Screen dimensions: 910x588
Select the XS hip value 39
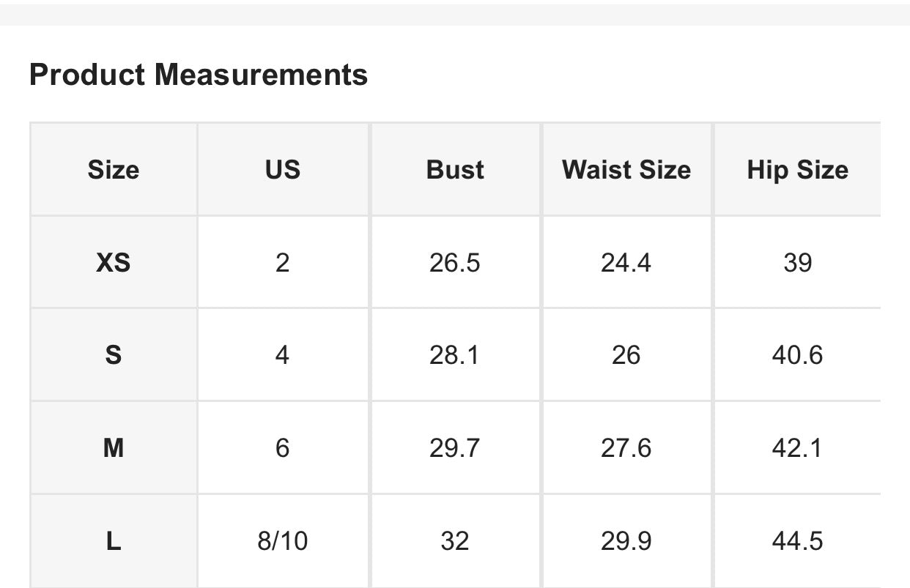pyautogui.click(x=797, y=263)
